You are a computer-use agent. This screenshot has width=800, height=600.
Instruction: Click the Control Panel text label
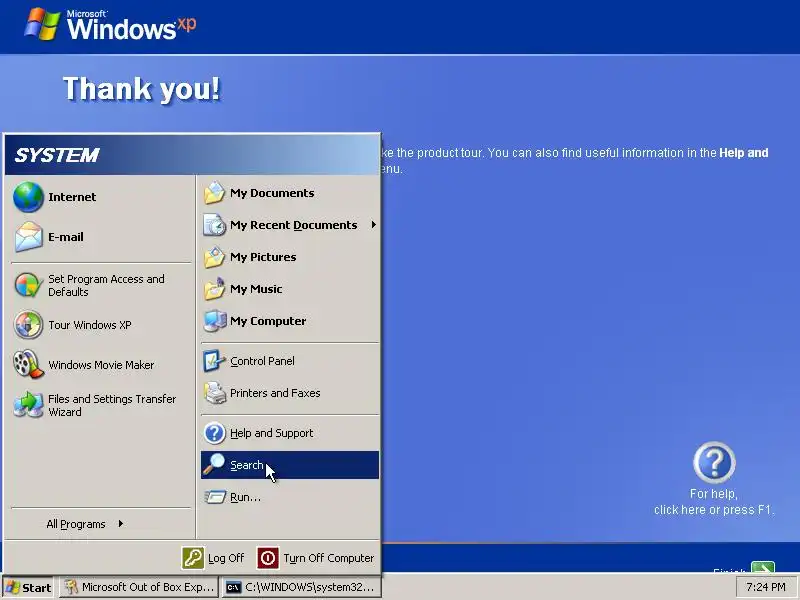tap(262, 361)
